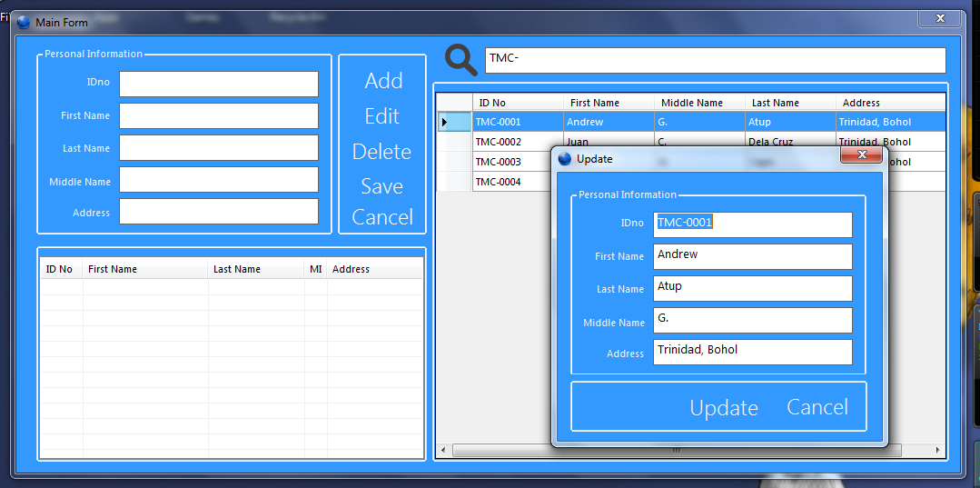Click MI column header in lower-left list

pyautogui.click(x=316, y=269)
